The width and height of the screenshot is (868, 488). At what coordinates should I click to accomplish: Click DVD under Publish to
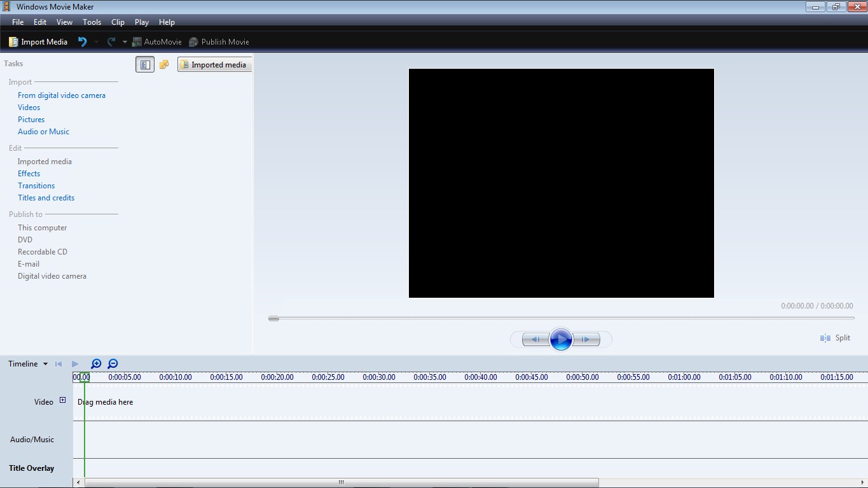[x=25, y=240]
